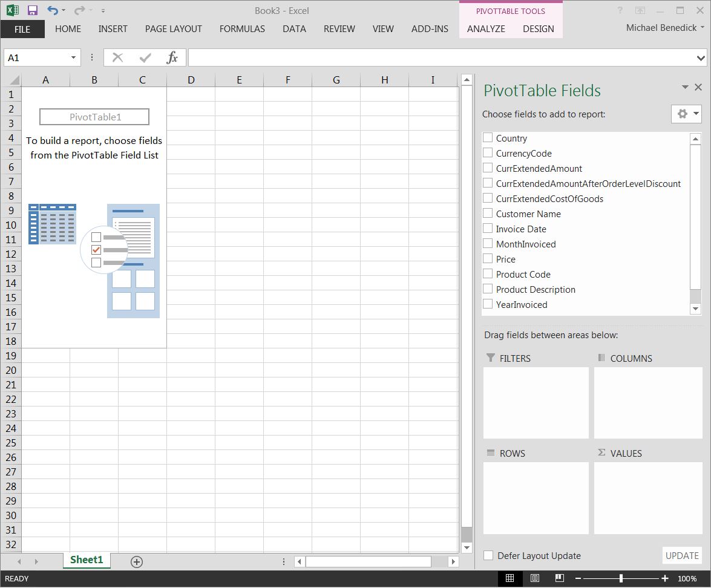Click the Undo arrow icon
Image resolution: width=711 pixels, height=588 pixels.
(x=53, y=10)
